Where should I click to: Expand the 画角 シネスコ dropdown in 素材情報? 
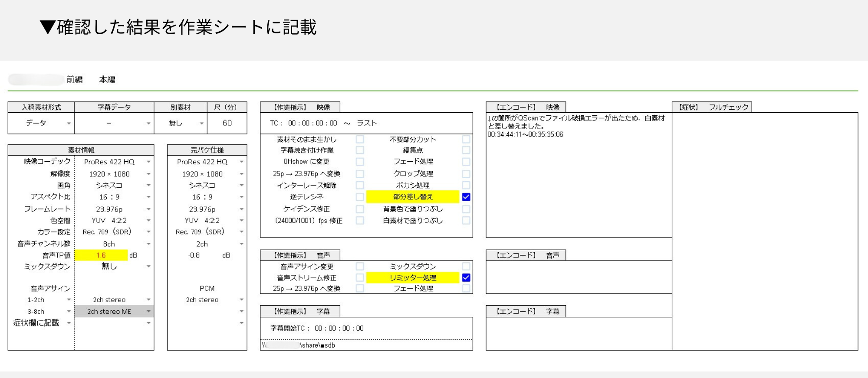pos(148,185)
